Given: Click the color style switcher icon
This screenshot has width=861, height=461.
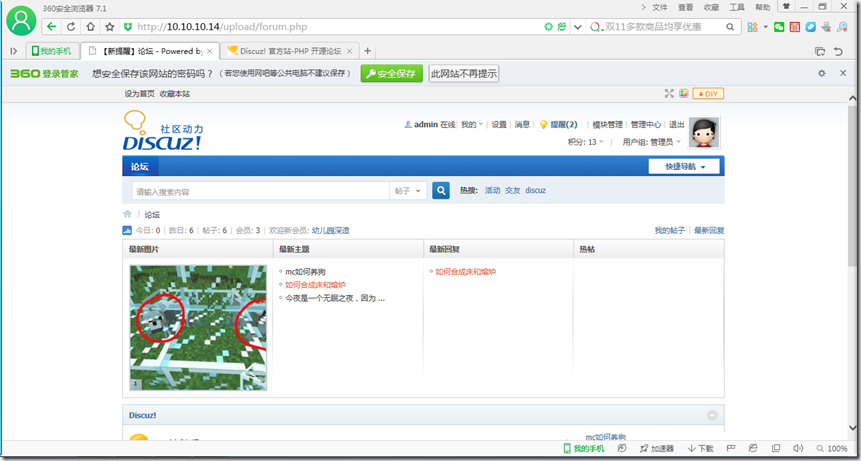Looking at the screenshot, I should click(684, 93).
